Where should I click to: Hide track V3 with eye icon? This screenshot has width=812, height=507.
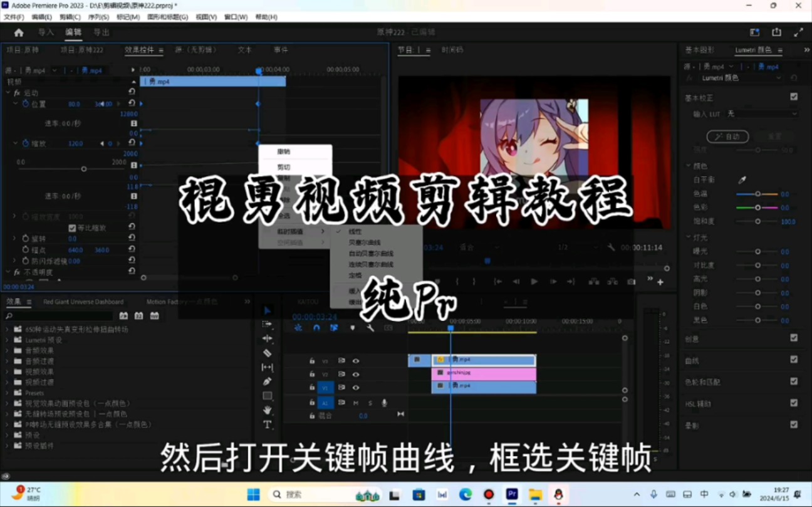356,360
